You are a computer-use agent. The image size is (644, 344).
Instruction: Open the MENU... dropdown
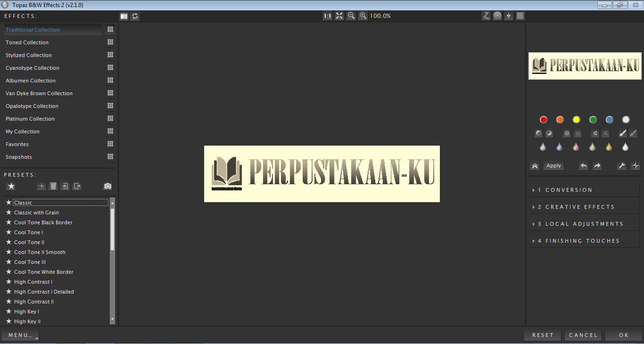[21, 335]
